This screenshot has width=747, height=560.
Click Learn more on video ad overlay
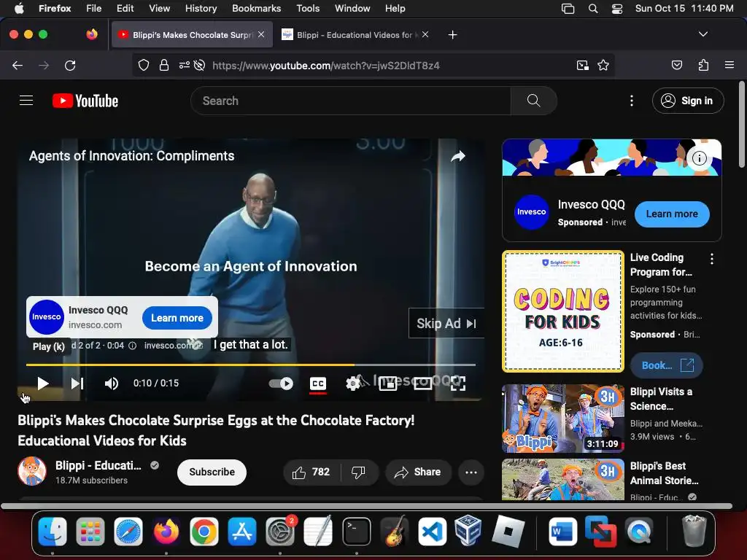point(177,318)
